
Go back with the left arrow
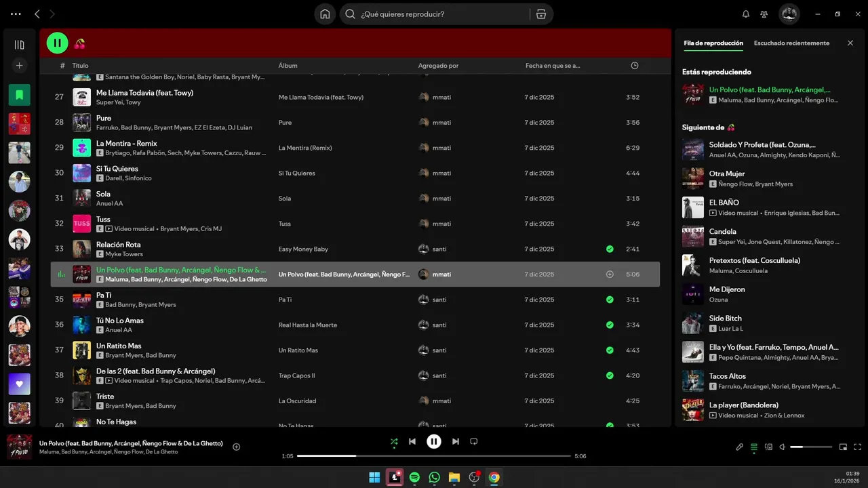click(x=37, y=14)
